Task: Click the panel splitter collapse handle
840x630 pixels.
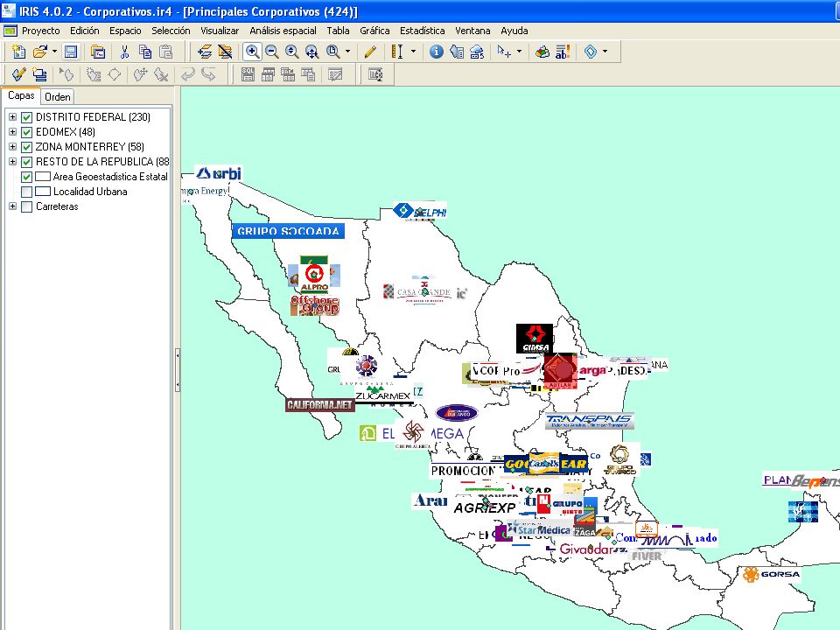Action: click(x=178, y=370)
